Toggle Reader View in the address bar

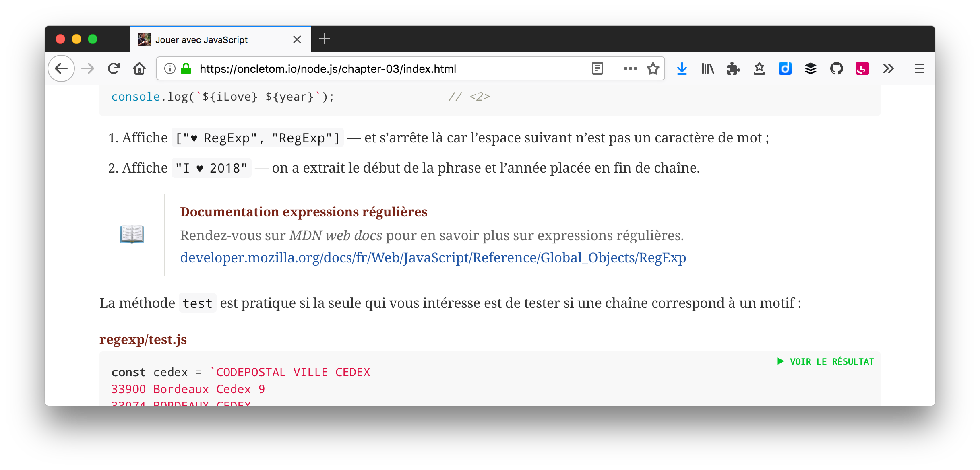coord(598,69)
